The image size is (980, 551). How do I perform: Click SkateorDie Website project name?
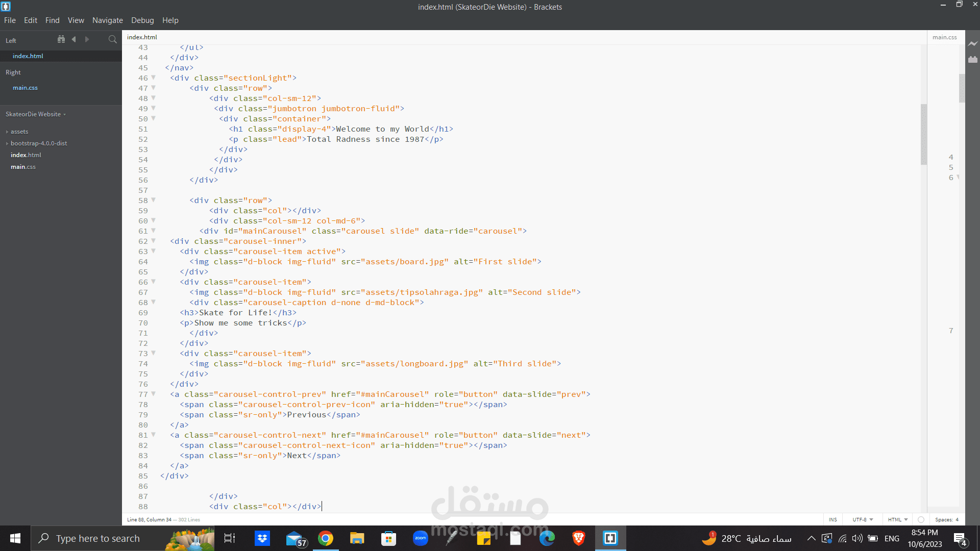(x=33, y=114)
